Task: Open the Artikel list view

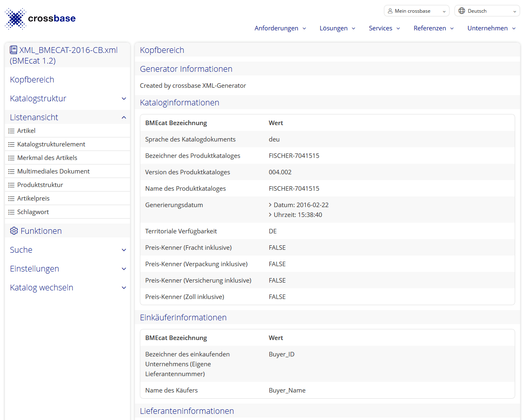Action: click(x=26, y=131)
